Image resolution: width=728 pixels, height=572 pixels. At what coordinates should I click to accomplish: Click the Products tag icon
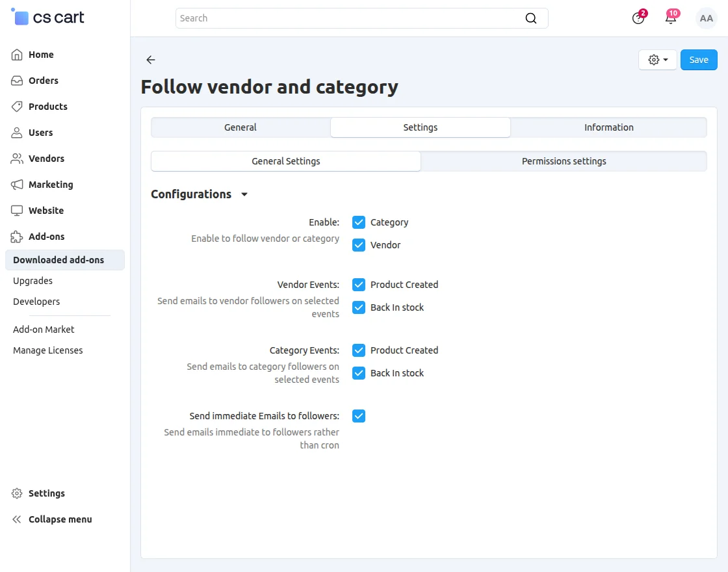pos(17,107)
